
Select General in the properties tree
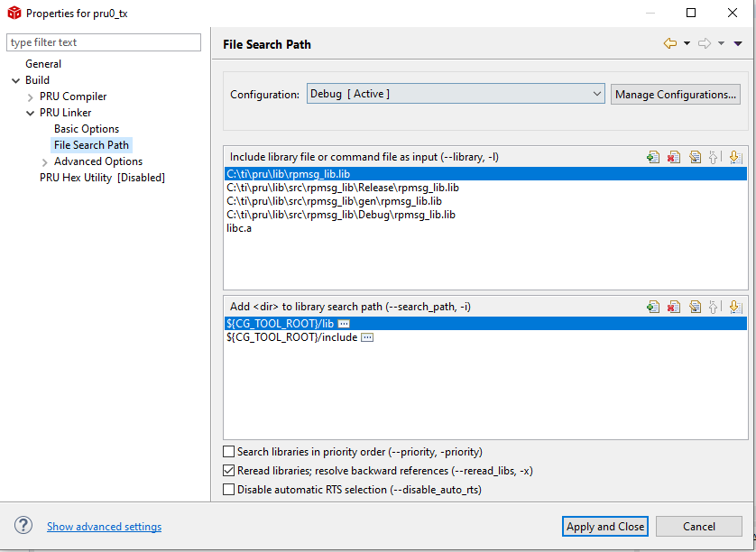pos(43,64)
